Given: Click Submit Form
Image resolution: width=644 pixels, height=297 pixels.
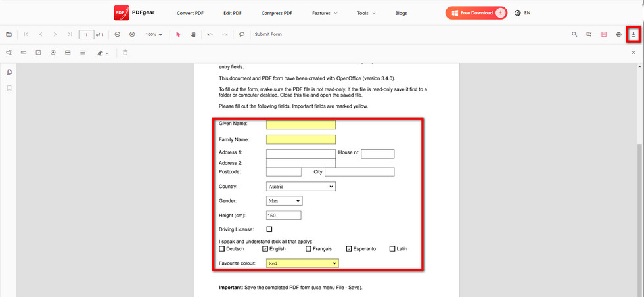Looking at the screenshot, I should 268,35.
